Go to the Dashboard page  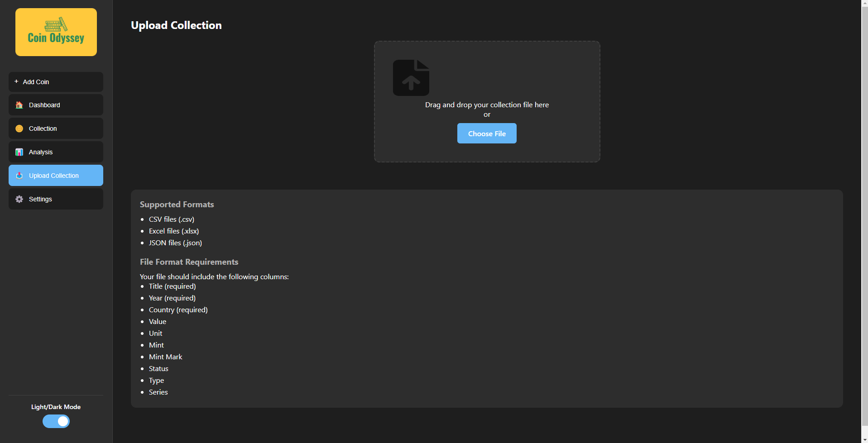pyautogui.click(x=56, y=105)
